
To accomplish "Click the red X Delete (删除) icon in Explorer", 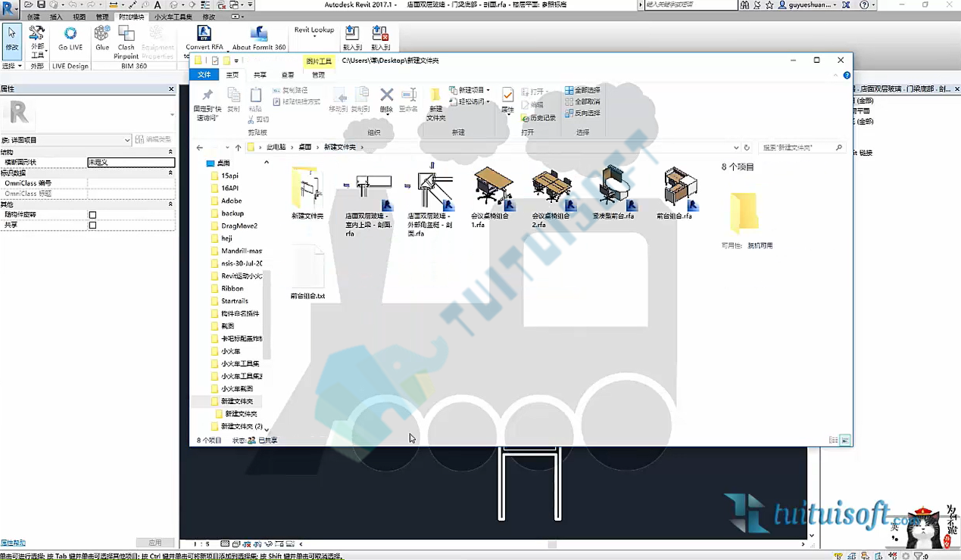I will click(x=386, y=99).
